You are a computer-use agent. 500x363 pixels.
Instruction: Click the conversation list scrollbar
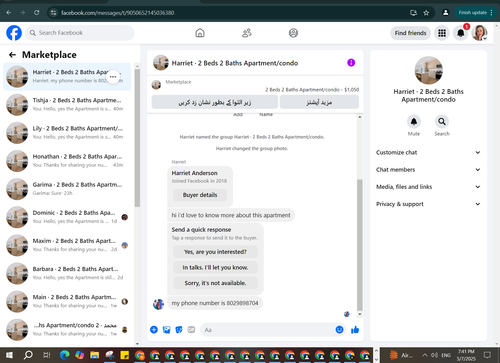(137, 138)
